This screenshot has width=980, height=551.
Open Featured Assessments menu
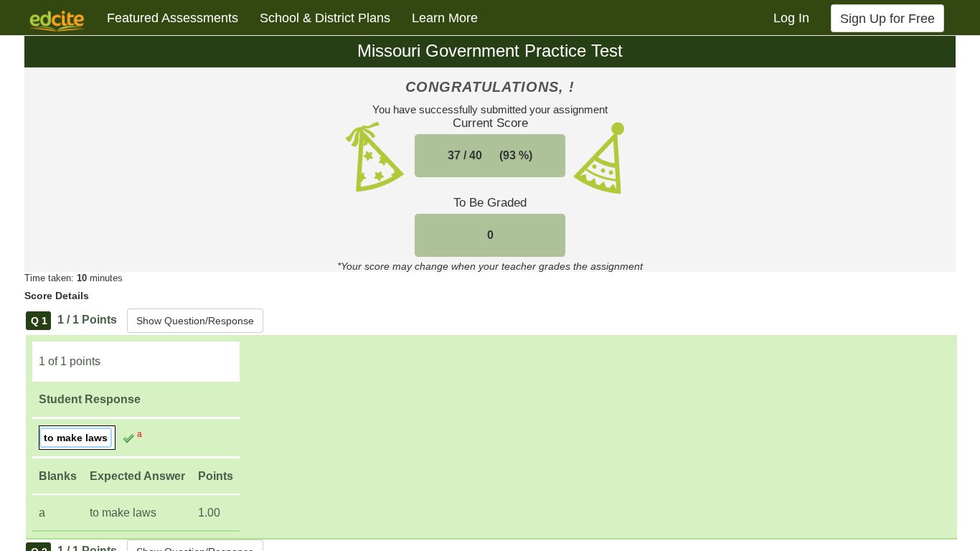172,18
